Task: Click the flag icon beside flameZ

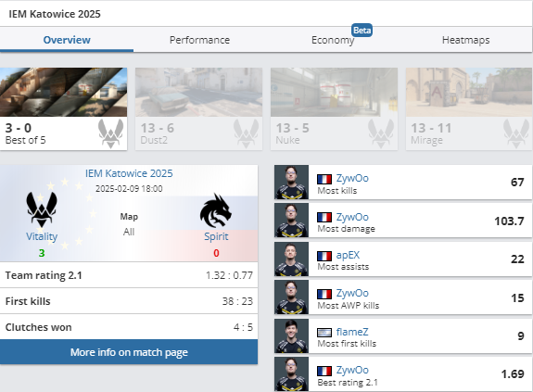Action: click(x=324, y=333)
